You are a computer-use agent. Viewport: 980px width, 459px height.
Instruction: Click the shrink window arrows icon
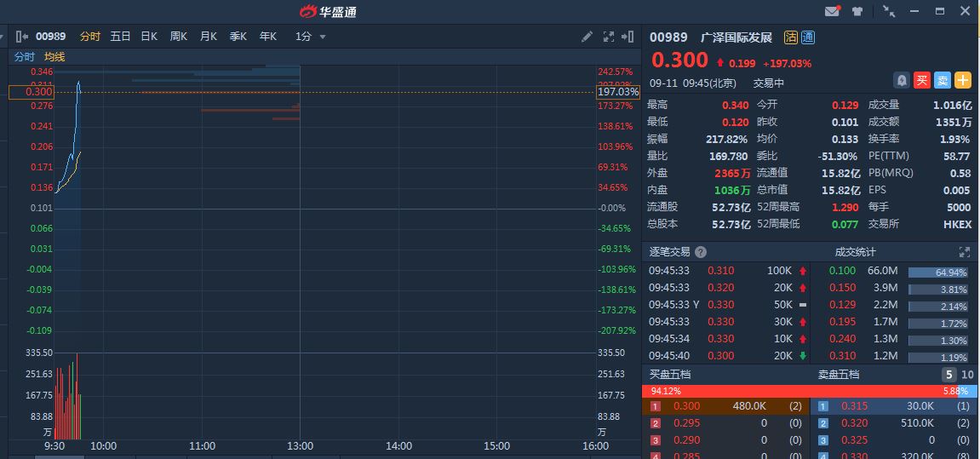(888, 10)
